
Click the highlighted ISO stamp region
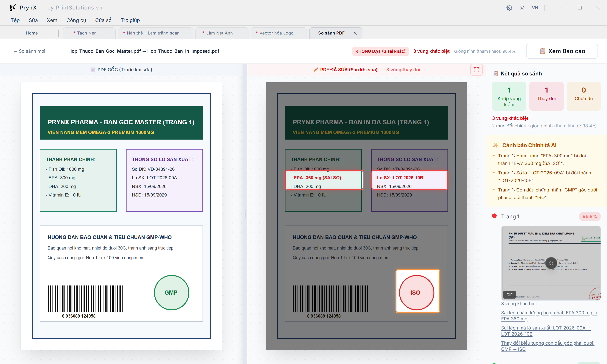[x=418, y=291]
